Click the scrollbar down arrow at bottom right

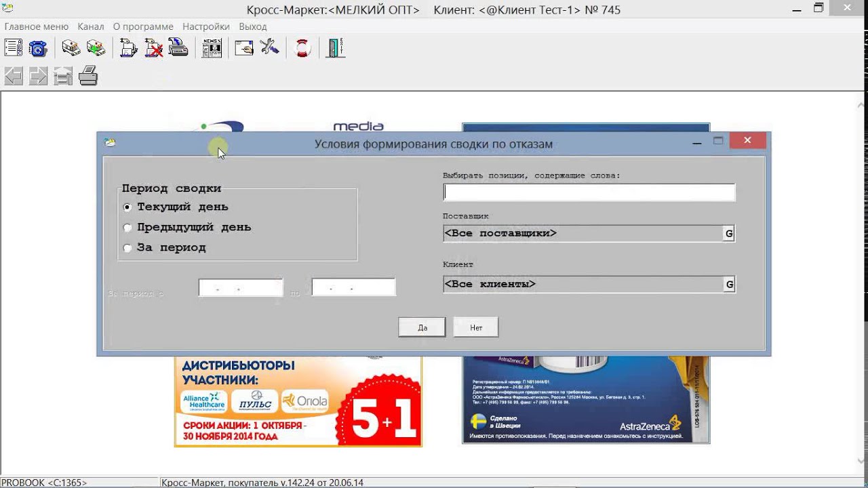click(x=861, y=462)
